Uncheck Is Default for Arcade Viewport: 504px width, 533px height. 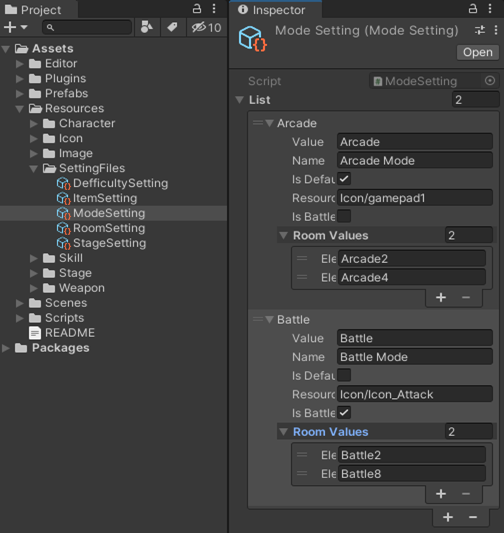coord(344,179)
